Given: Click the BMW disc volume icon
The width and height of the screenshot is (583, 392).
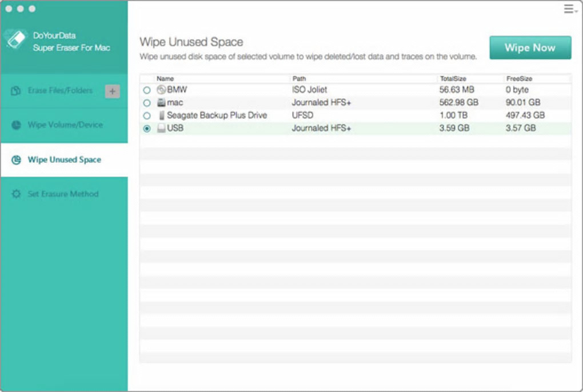Looking at the screenshot, I should point(161,90).
